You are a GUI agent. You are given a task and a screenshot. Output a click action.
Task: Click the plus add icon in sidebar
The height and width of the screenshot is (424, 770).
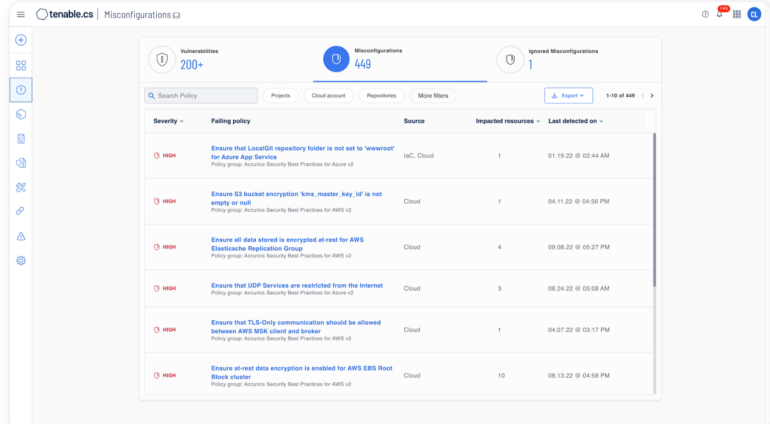21,40
